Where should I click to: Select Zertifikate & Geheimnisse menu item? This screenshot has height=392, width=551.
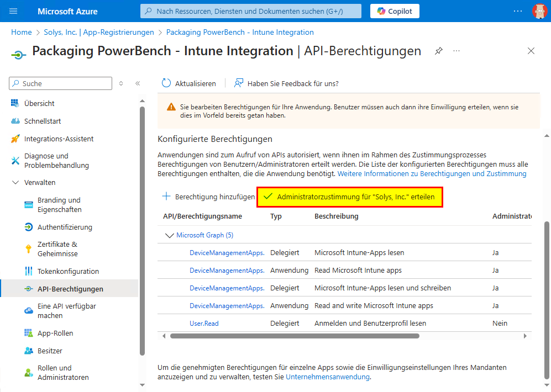pos(57,249)
